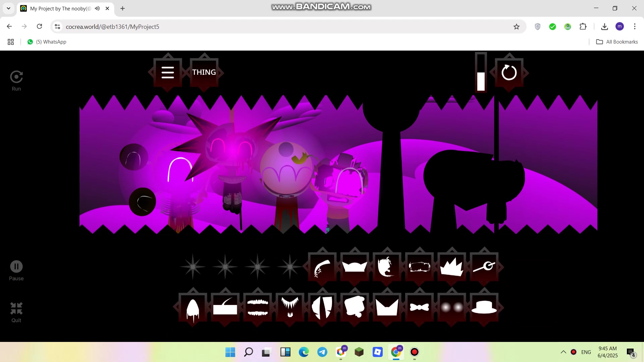Click the tall black silhouette character
The width and height of the screenshot is (644, 362).
(391, 164)
